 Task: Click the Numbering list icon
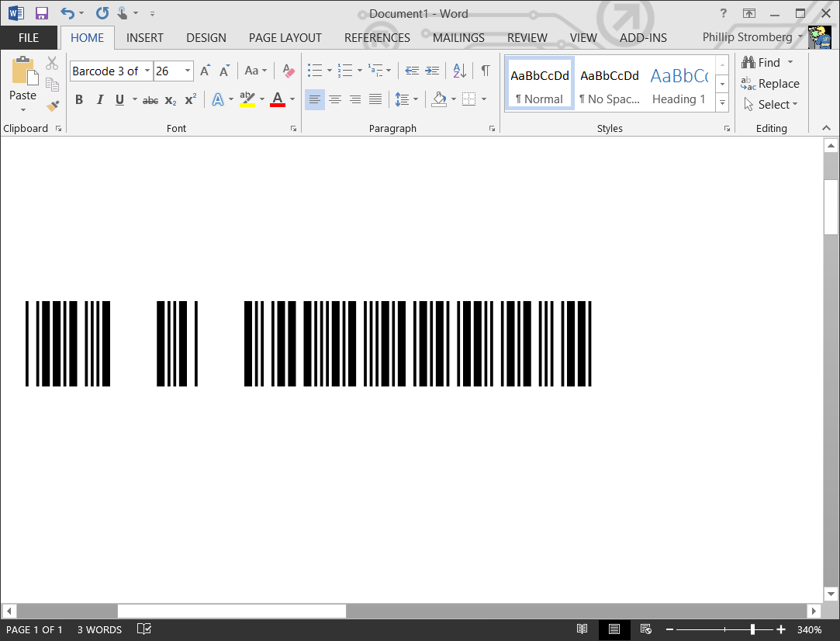pos(345,71)
